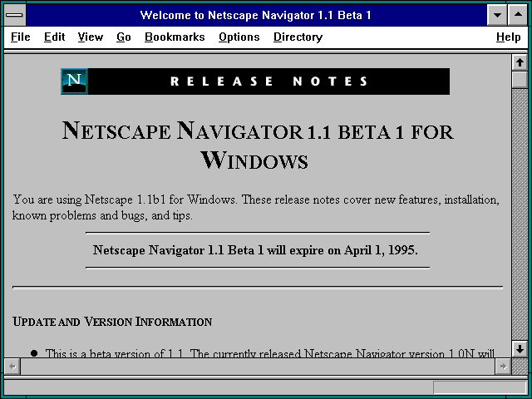Click the horizontal scrollbar track
The width and height of the screenshot is (532, 399).
[258, 367]
